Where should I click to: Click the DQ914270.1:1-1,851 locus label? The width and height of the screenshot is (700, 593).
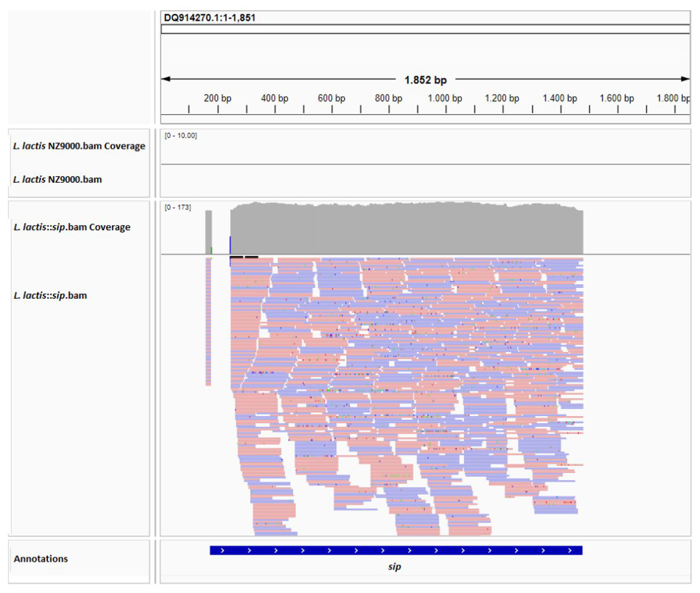tap(210, 18)
